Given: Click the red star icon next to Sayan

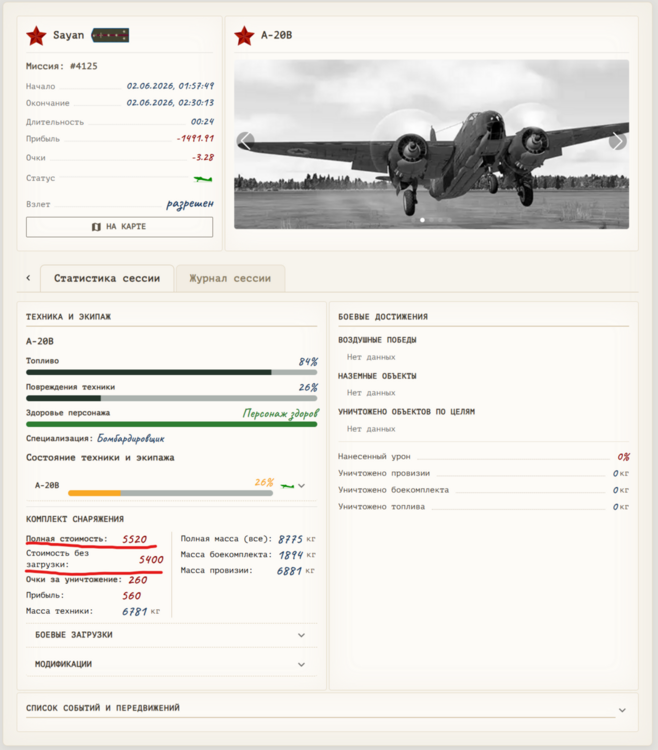Looking at the screenshot, I should click(x=36, y=36).
